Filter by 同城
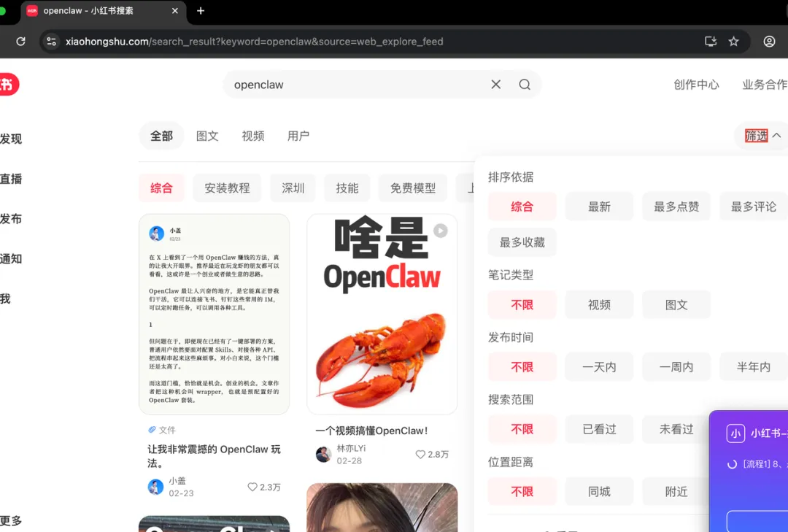This screenshot has width=788, height=532. [x=600, y=491]
